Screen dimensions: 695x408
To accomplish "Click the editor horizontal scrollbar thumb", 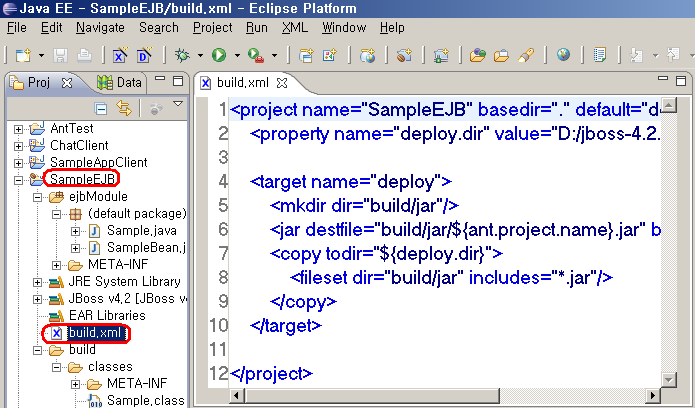I will (372, 395).
